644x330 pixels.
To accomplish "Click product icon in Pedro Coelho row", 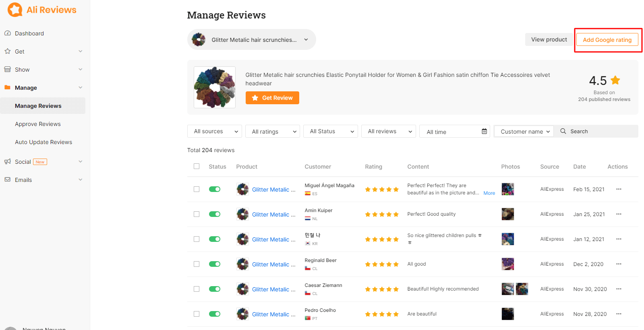I will click(x=242, y=314).
